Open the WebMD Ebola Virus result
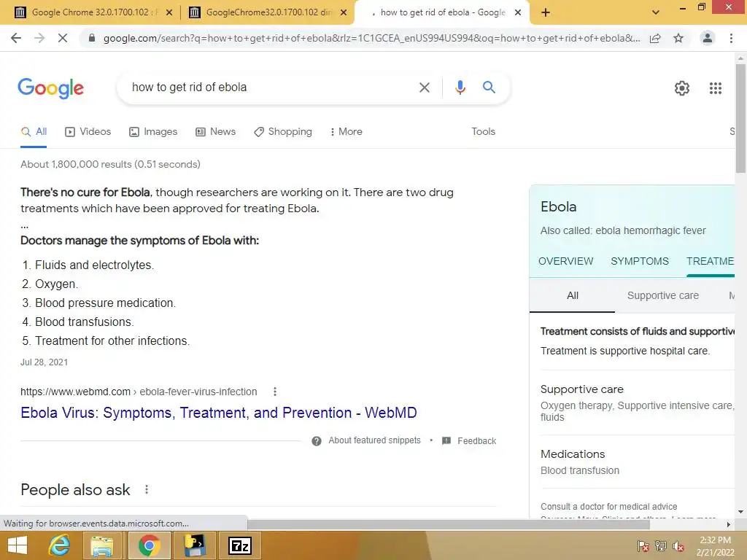 point(219,413)
